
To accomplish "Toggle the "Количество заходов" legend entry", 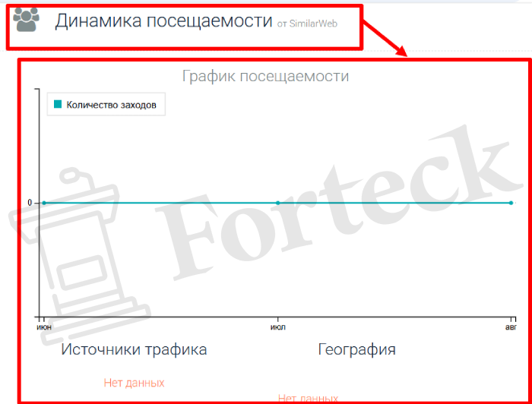I will click(x=106, y=105).
